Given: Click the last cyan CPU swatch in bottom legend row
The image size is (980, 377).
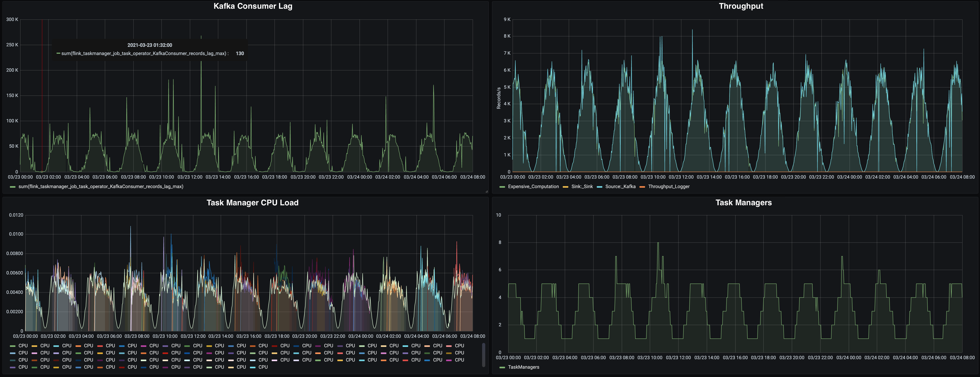Looking at the screenshot, I should 253,367.
